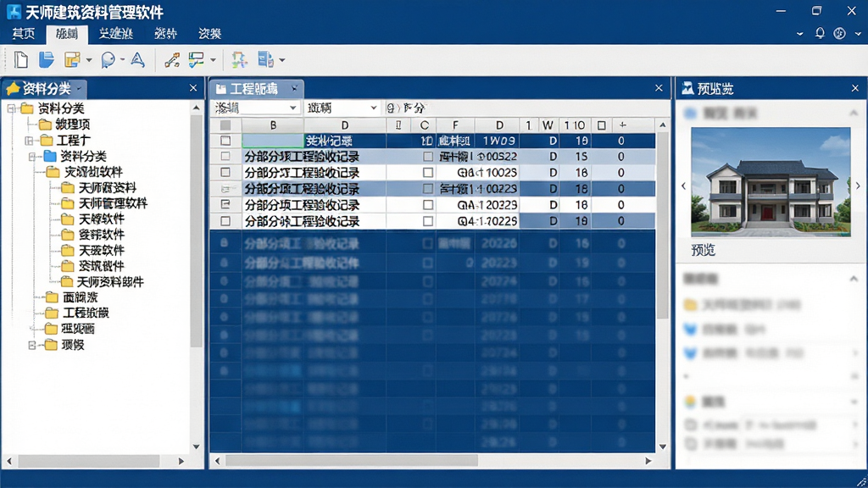Click the globe icon beside the bell

[839, 33]
